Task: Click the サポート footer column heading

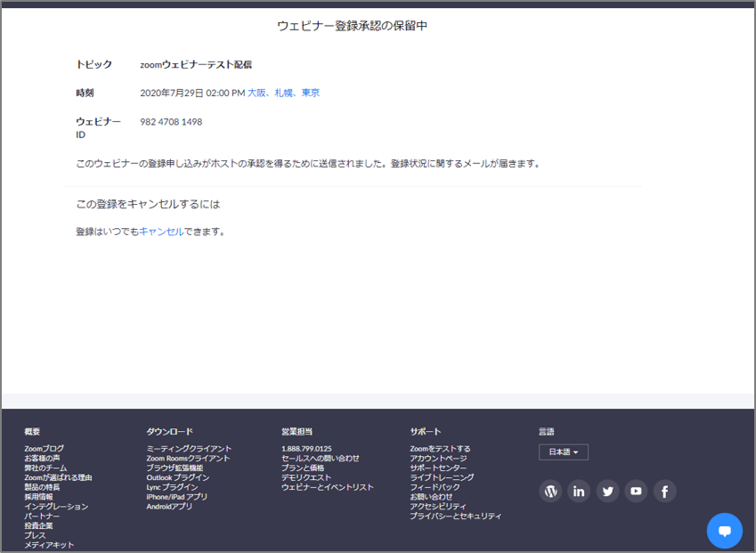Action: click(426, 432)
